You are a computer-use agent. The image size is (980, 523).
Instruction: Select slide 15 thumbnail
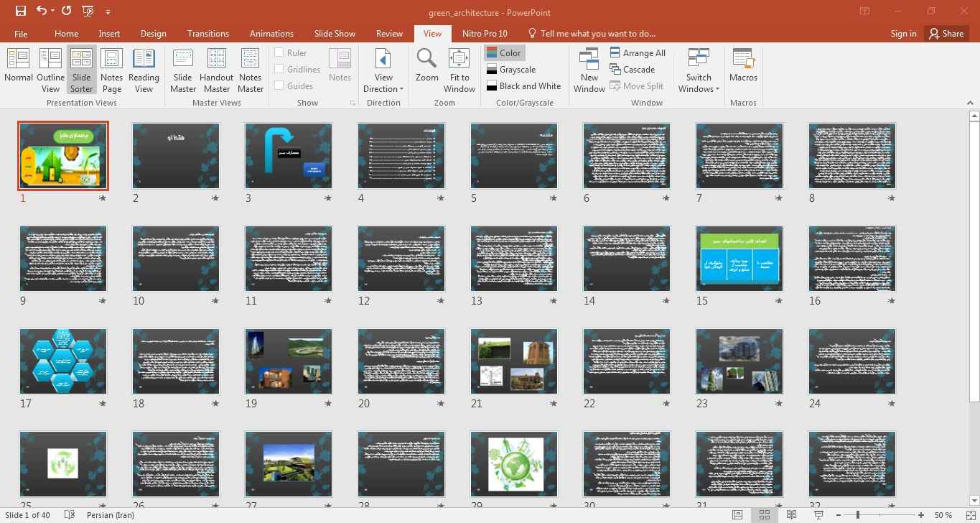tap(739, 259)
